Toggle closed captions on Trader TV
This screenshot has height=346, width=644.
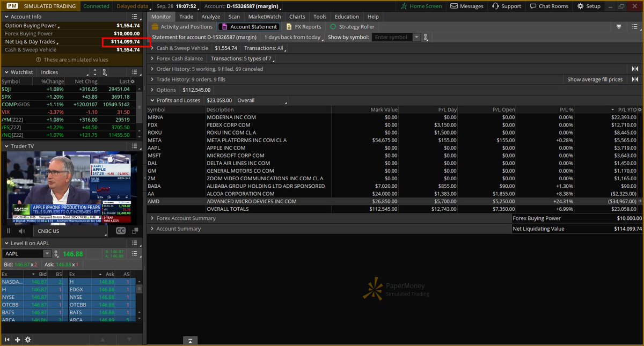(121, 231)
